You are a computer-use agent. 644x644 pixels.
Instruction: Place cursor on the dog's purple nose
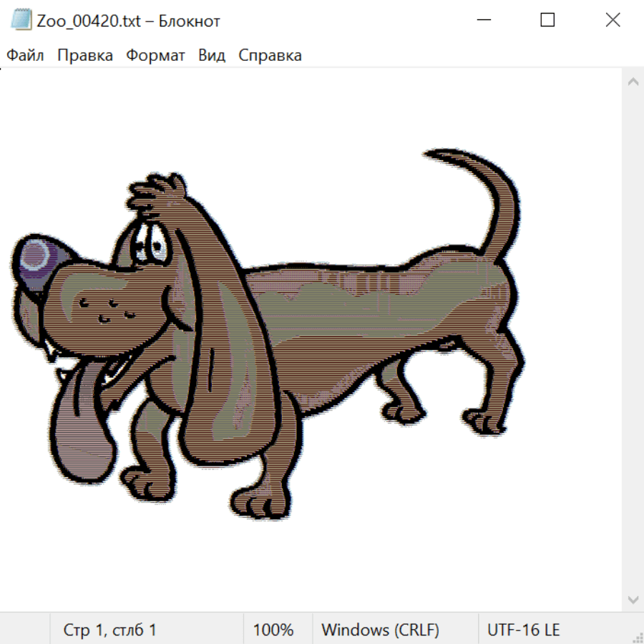[x=36, y=258]
